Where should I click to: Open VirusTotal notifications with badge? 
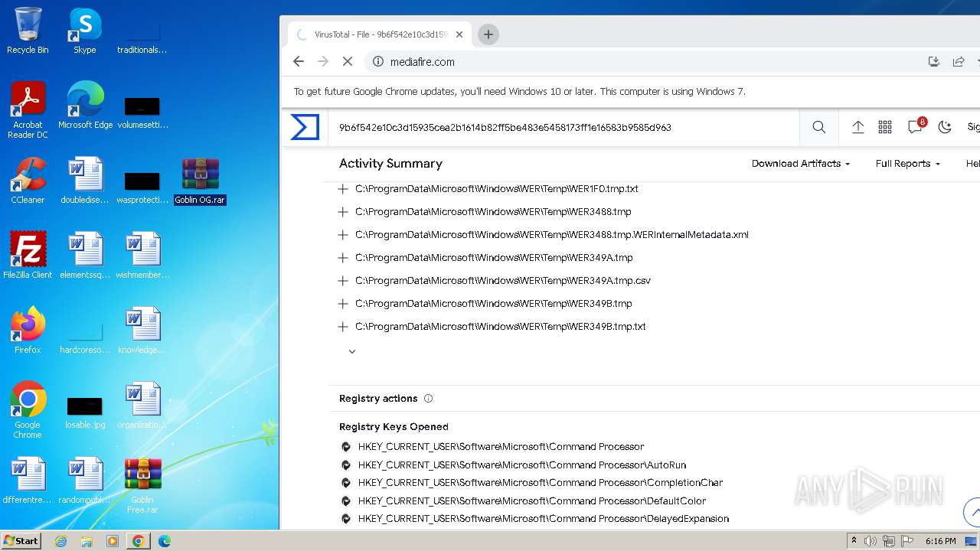click(916, 126)
